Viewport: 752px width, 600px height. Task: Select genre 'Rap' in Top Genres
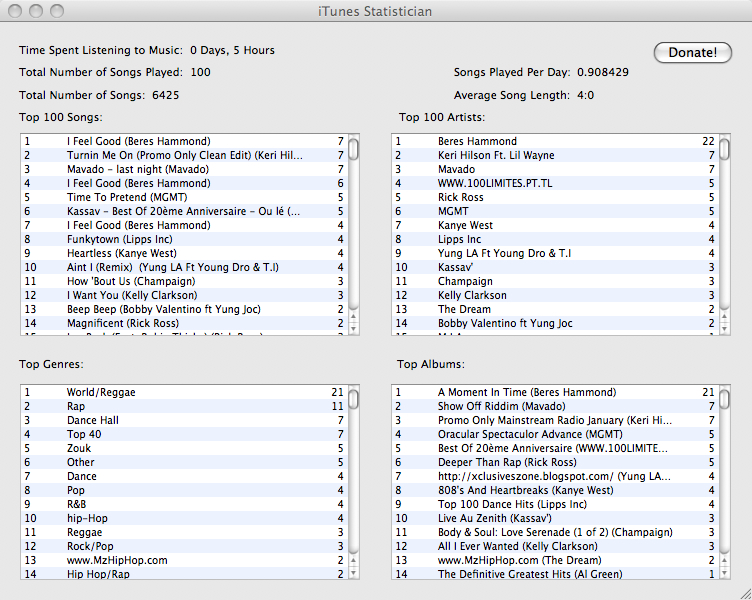[x=185, y=406]
